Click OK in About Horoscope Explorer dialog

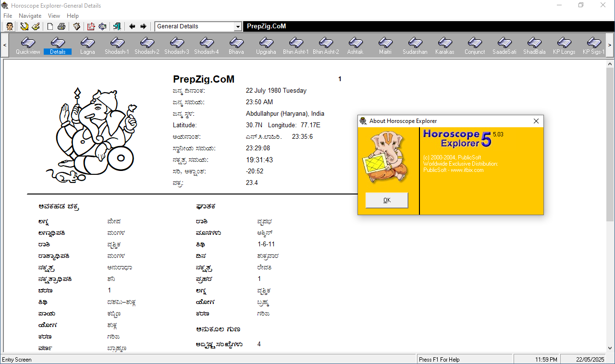coord(387,200)
